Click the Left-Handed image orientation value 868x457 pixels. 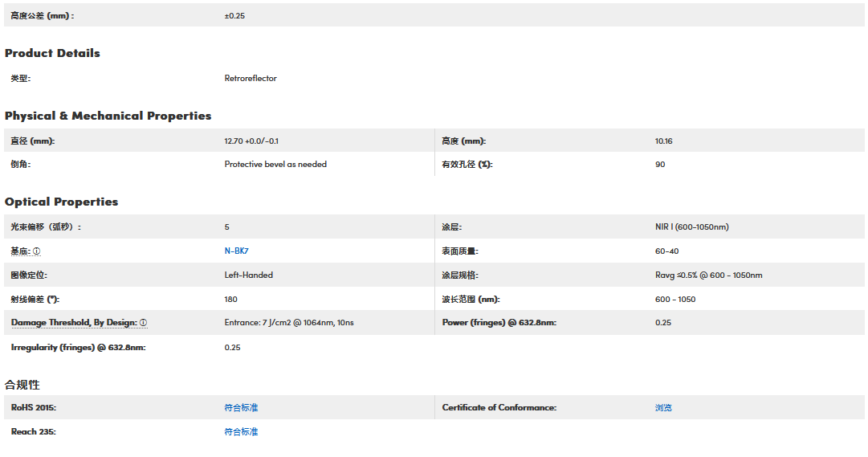click(x=248, y=275)
